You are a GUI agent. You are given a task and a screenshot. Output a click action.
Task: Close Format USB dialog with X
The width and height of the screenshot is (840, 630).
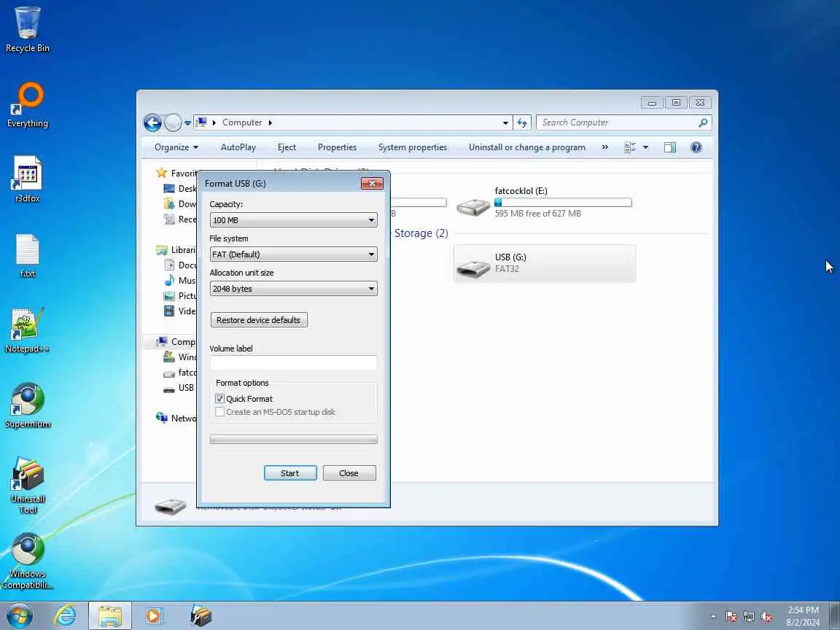tap(372, 183)
